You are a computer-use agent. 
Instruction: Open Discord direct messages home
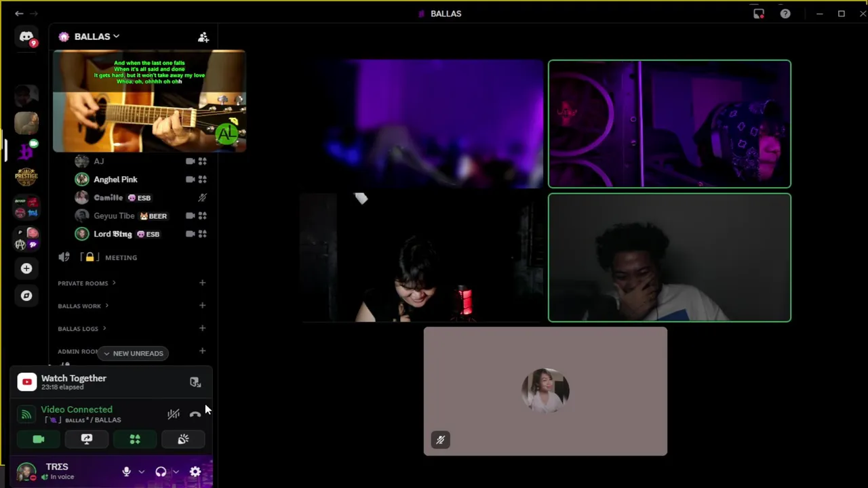pyautogui.click(x=26, y=37)
